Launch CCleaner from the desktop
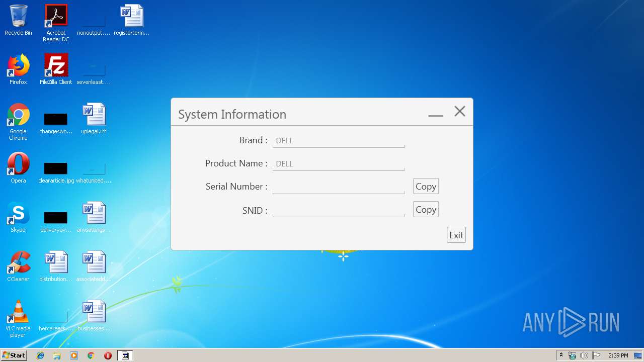Image resolution: width=644 pixels, height=362 pixels. pos(18,267)
